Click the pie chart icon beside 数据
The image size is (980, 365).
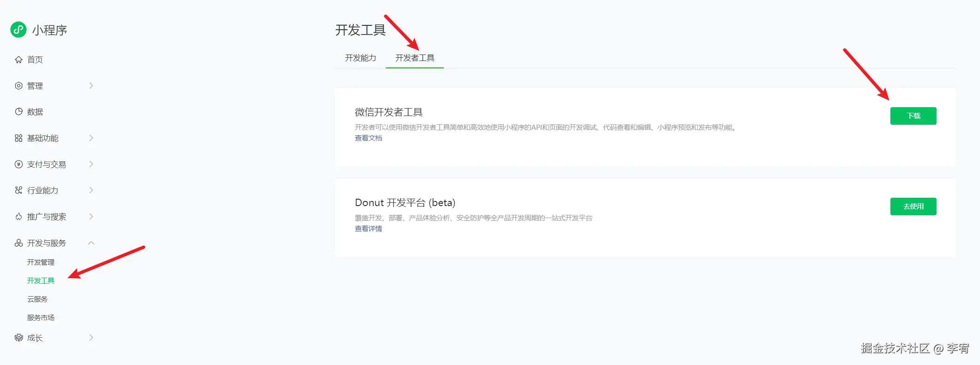pyautogui.click(x=18, y=111)
